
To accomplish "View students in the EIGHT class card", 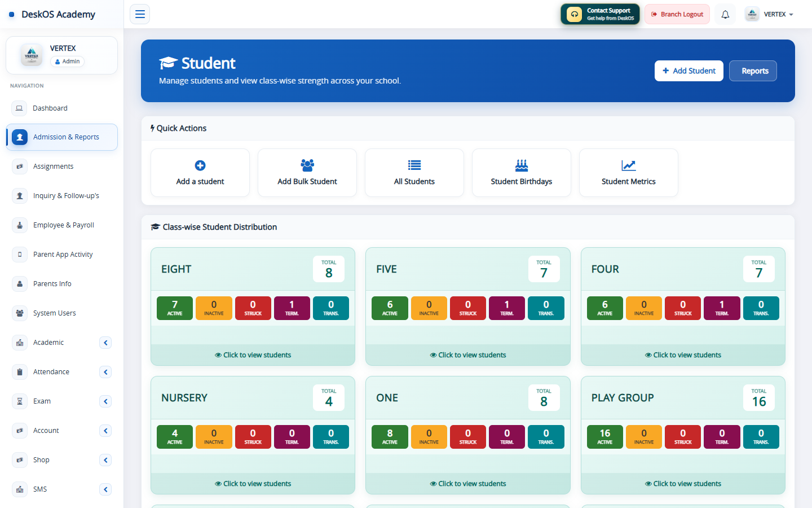I will click(x=253, y=355).
